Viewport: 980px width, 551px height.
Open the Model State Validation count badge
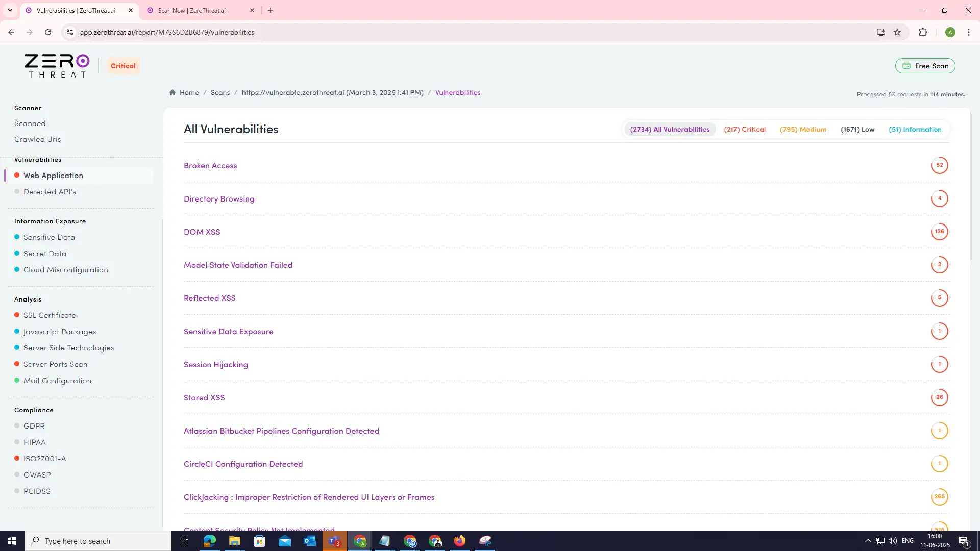click(939, 265)
